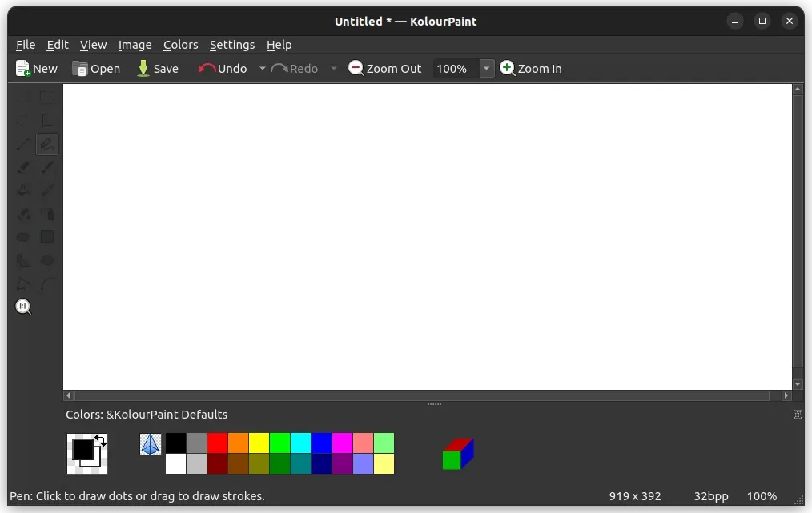The height and width of the screenshot is (513, 812).
Task: Pick the bright green swatch
Action: pyautogui.click(x=279, y=443)
